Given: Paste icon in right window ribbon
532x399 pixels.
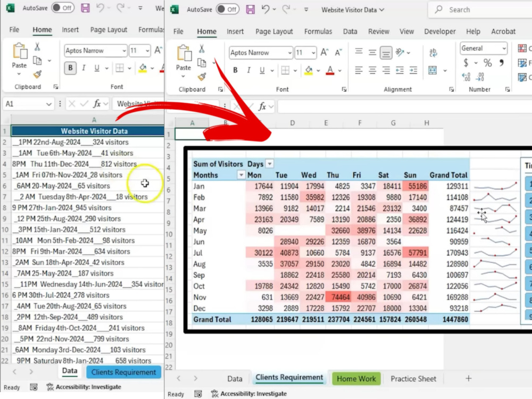Looking at the screenshot, I should pyautogui.click(x=184, y=54).
